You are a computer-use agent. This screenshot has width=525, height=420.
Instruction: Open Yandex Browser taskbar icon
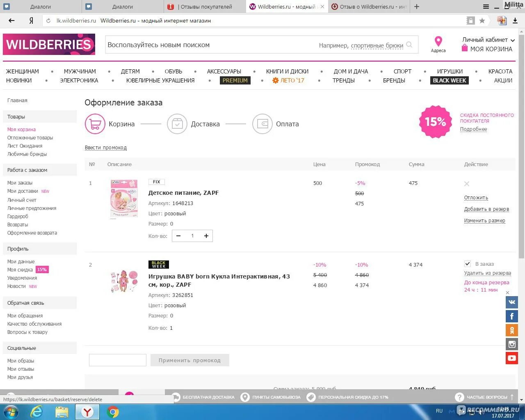click(87, 412)
